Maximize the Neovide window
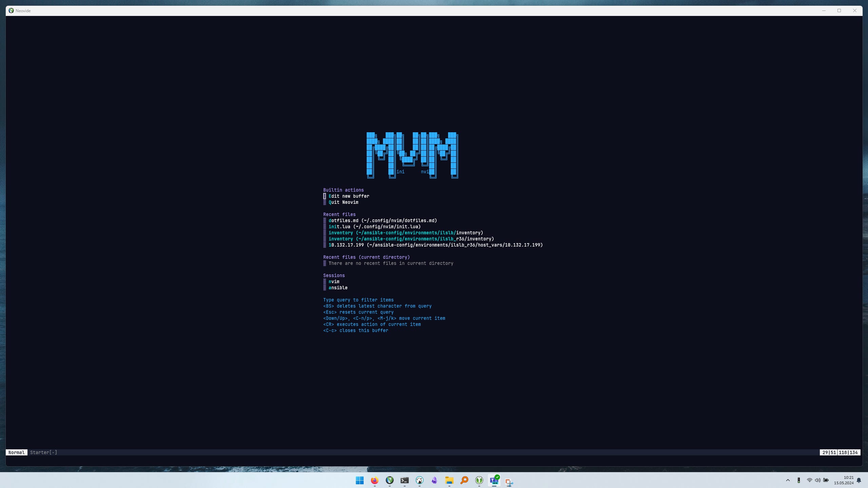This screenshot has height=488, width=868. pyautogui.click(x=839, y=11)
